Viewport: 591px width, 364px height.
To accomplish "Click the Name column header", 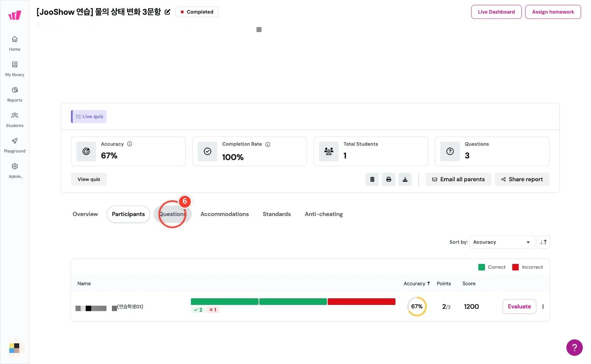I will click(84, 284).
